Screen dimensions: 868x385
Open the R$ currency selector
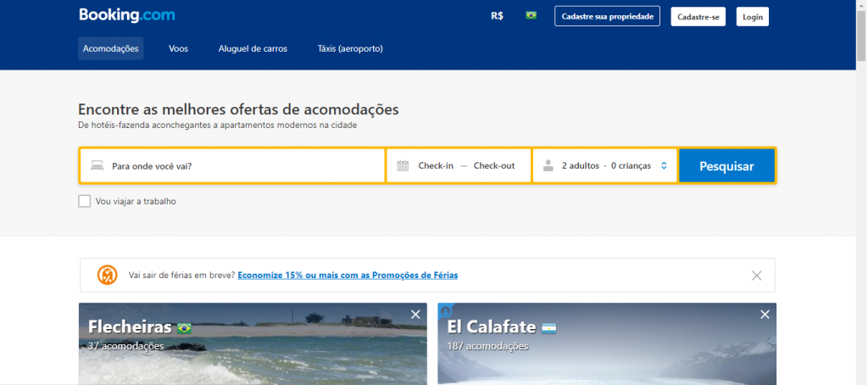[497, 16]
